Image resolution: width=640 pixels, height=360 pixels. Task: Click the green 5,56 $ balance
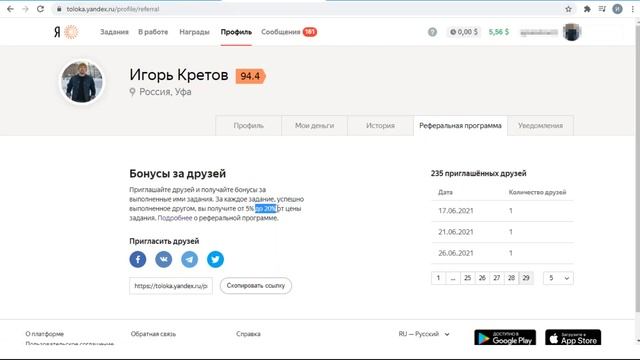point(499,32)
